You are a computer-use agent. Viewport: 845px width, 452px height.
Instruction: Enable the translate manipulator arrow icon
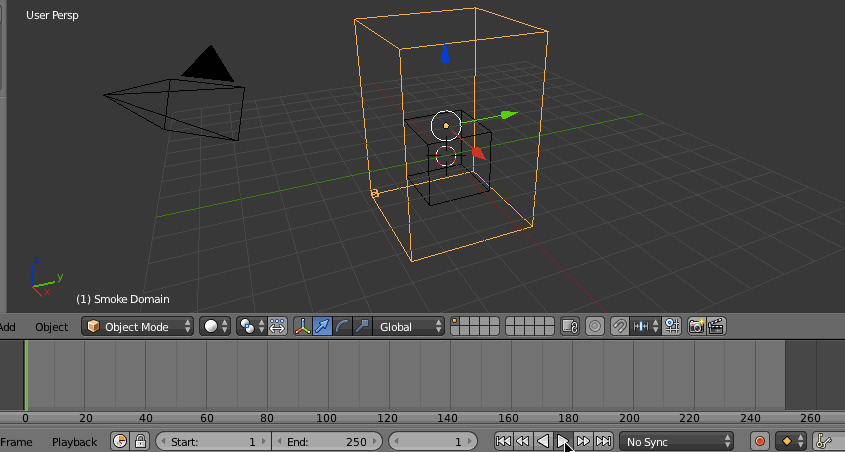(x=322, y=326)
